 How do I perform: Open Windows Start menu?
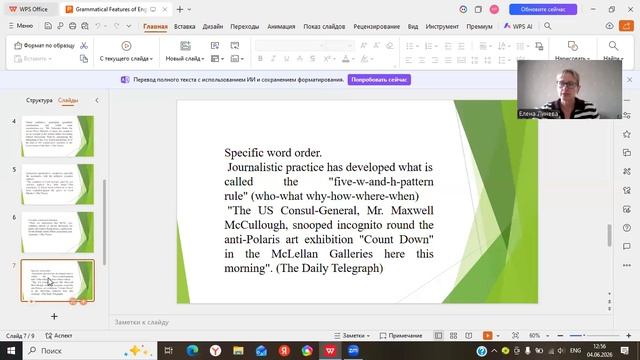point(11,351)
